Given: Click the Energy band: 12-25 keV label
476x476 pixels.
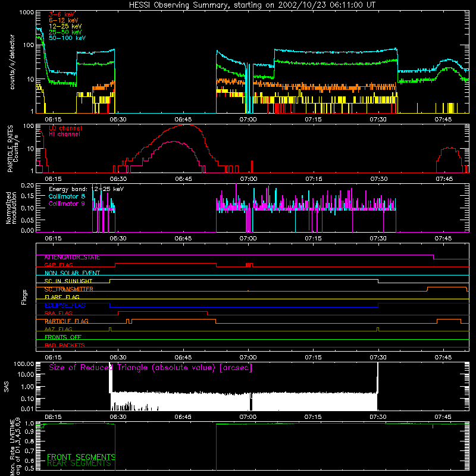Looking at the screenshot, I should click(86, 189).
